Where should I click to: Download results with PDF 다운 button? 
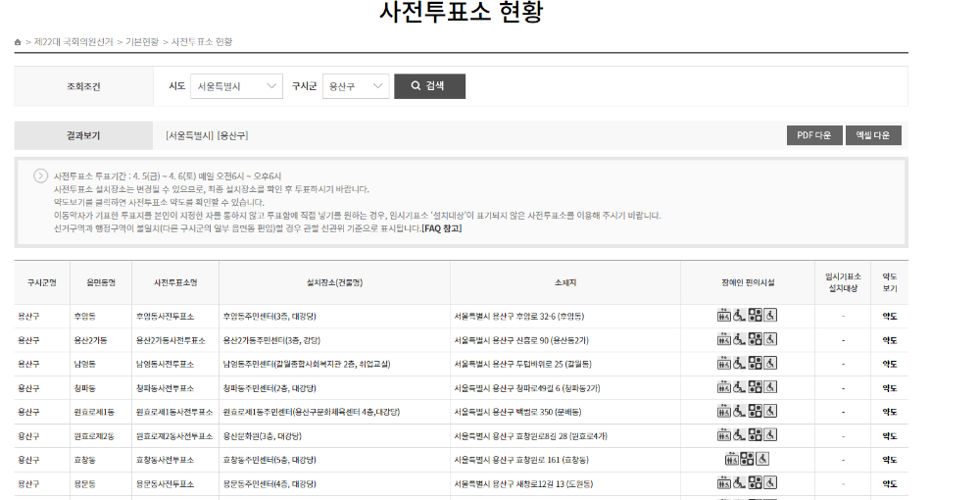point(813,135)
